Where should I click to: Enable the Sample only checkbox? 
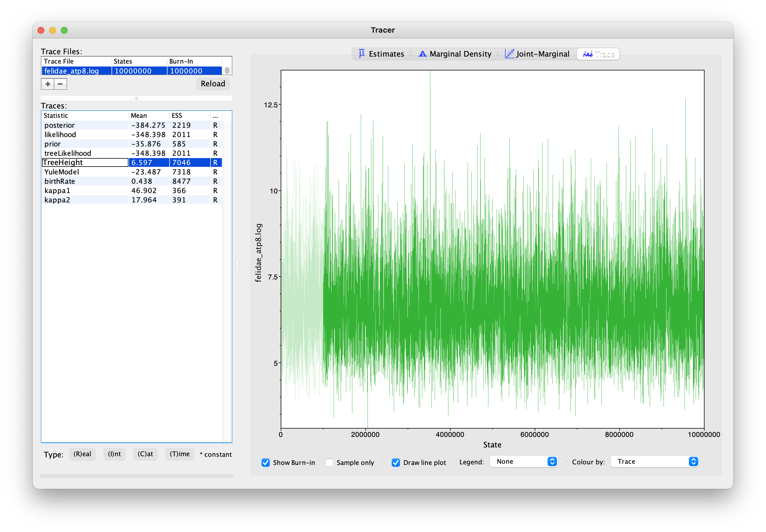click(x=329, y=462)
